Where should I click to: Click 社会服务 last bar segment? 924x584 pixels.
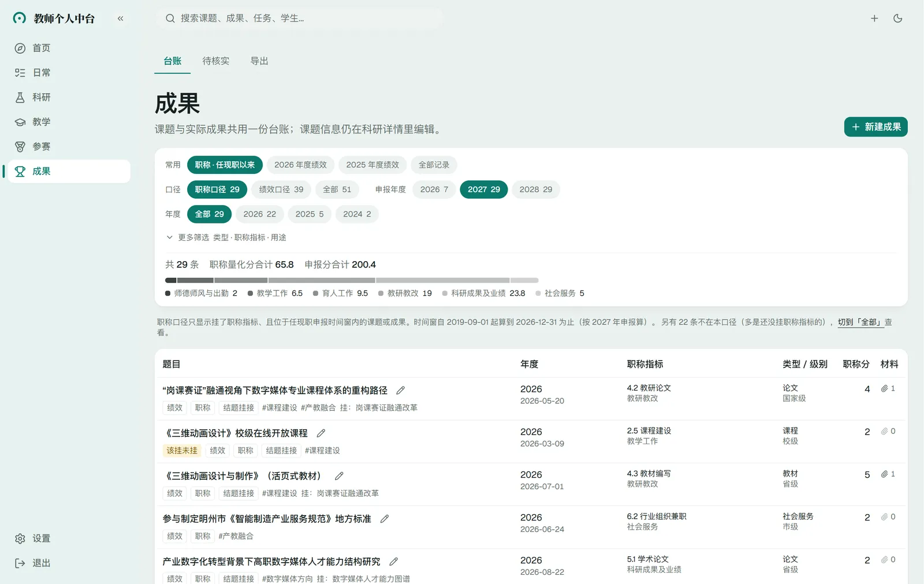(524, 280)
